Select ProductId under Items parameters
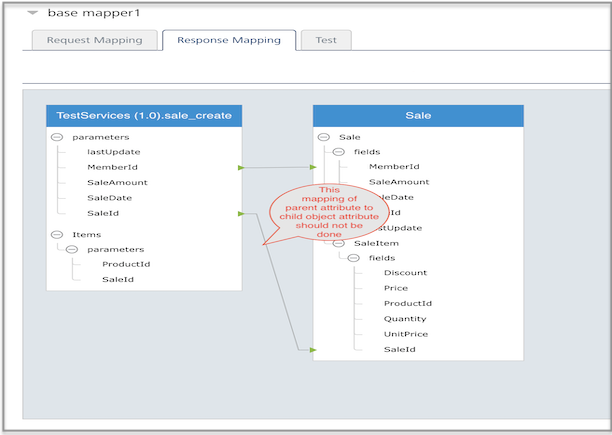Image resolution: width=612 pixels, height=435 pixels. coord(126,264)
